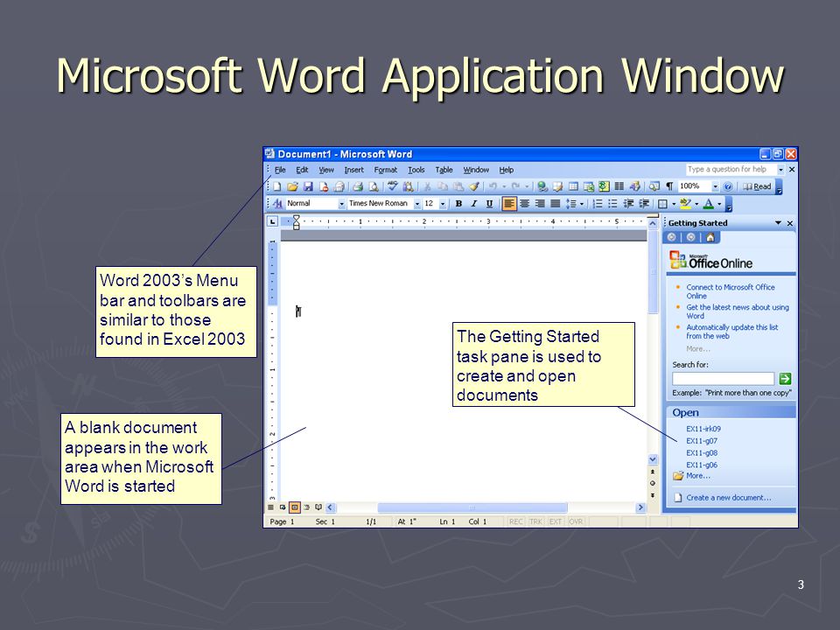
Task: Click the horizontal scrollbar thumb
Action: coord(472,507)
